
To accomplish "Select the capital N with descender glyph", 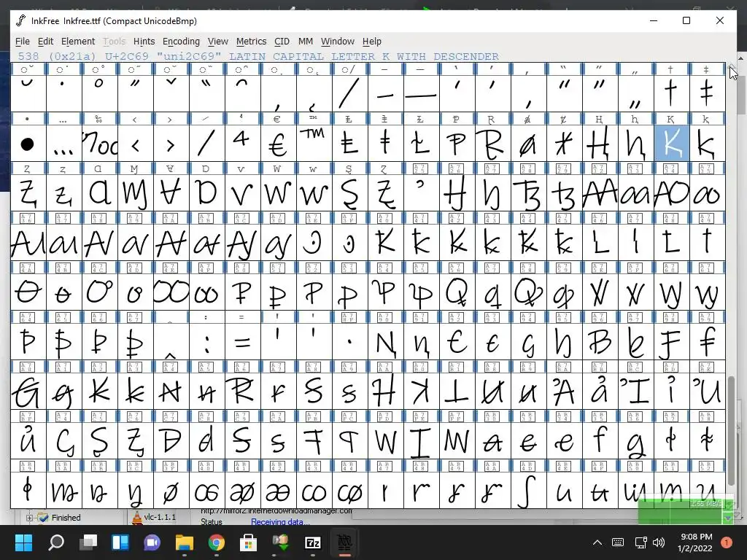I will (x=385, y=341).
